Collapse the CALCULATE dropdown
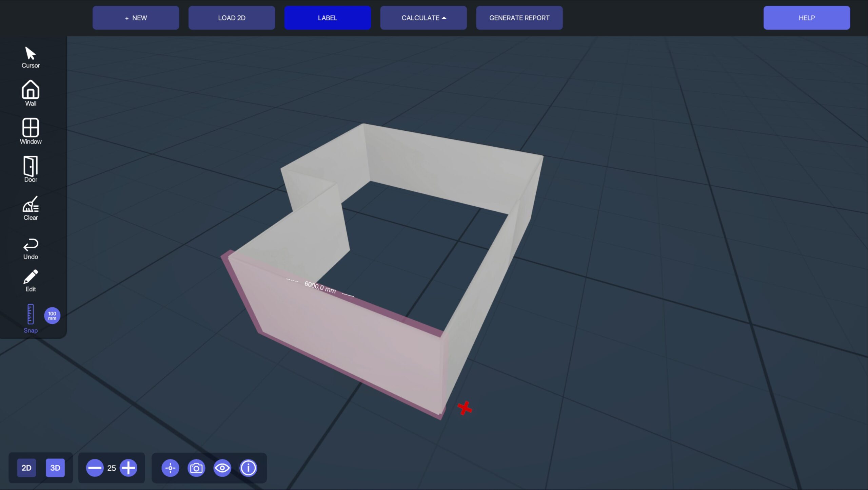The width and height of the screenshot is (868, 490). coord(423,18)
